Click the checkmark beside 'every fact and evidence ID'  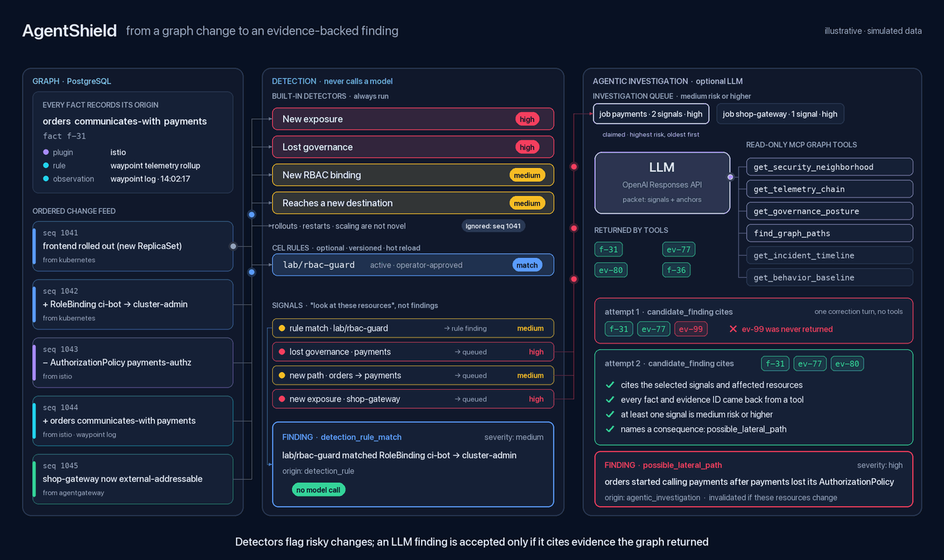coord(610,399)
